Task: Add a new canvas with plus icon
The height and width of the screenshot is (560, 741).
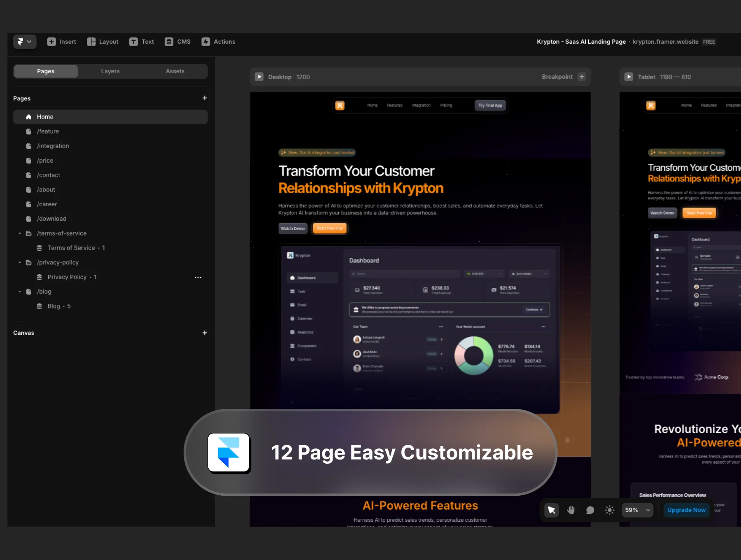Action: [205, 333]
